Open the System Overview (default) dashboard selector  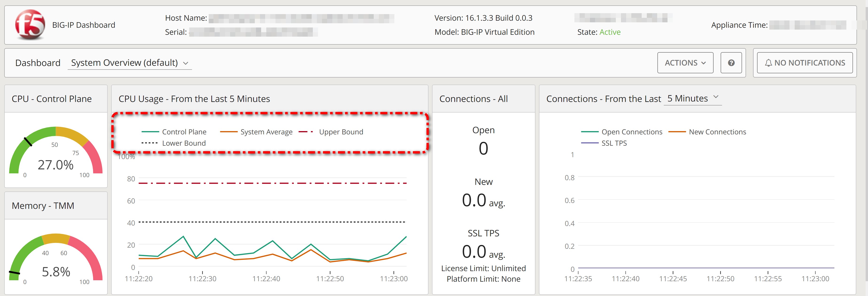pyautogui.click(x=130, y=63)
